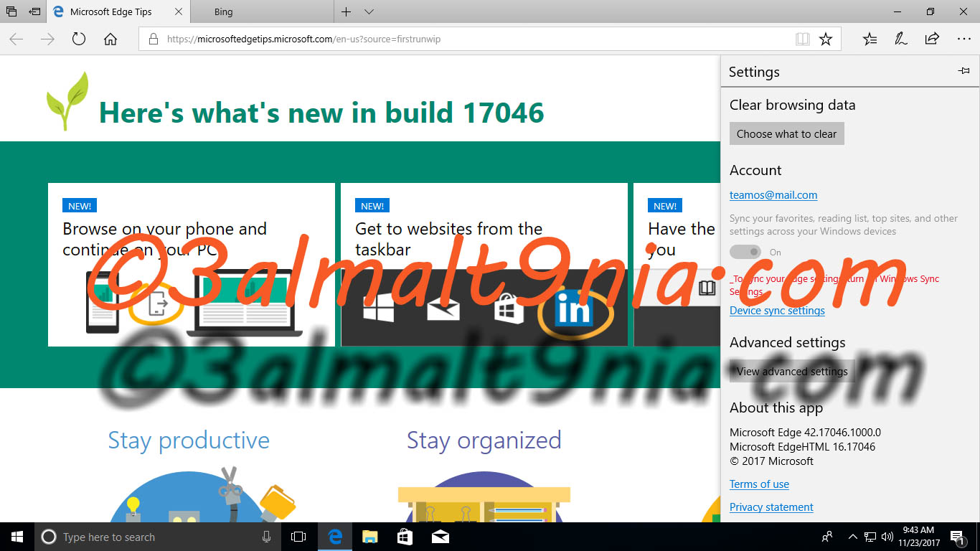Open the Mail app on taskbar
The width and height of the screenshot is (980, 551).
440,537
